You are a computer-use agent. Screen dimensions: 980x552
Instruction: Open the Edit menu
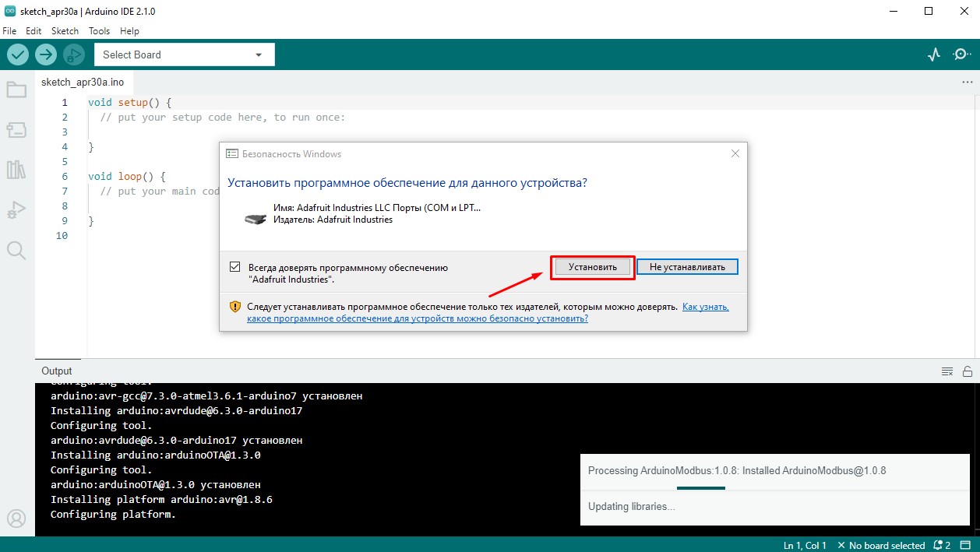click(33, 31)
